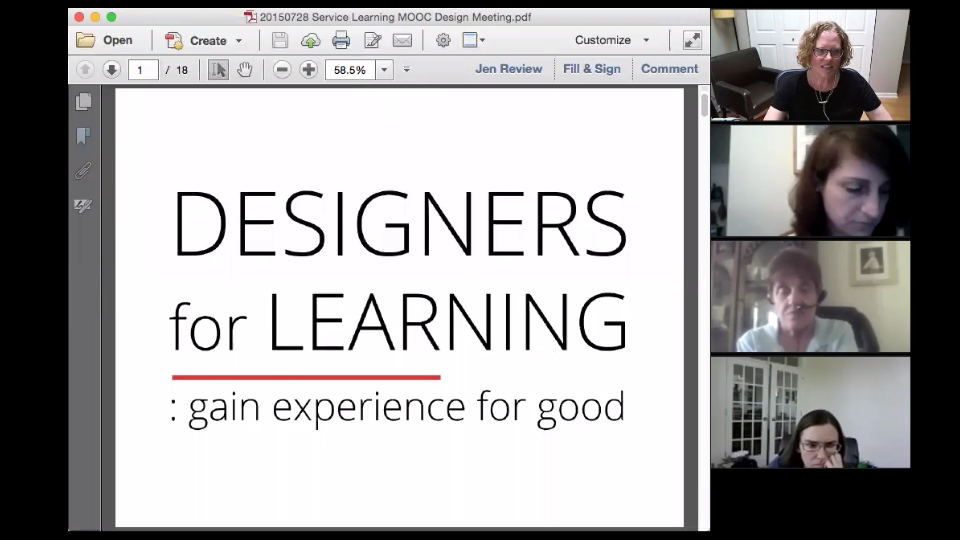Activate the Select arrow tool
This screenshot has height=540, width=960.
[x=218, y=70]
